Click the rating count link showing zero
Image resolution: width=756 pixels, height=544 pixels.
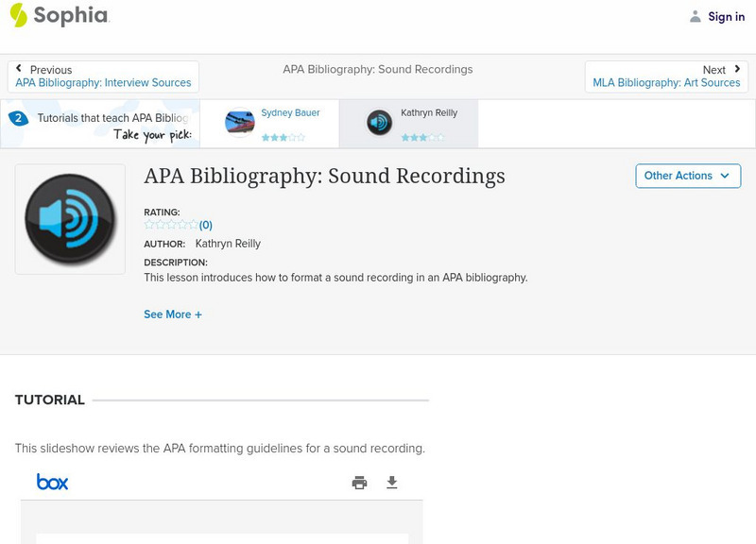205,225
